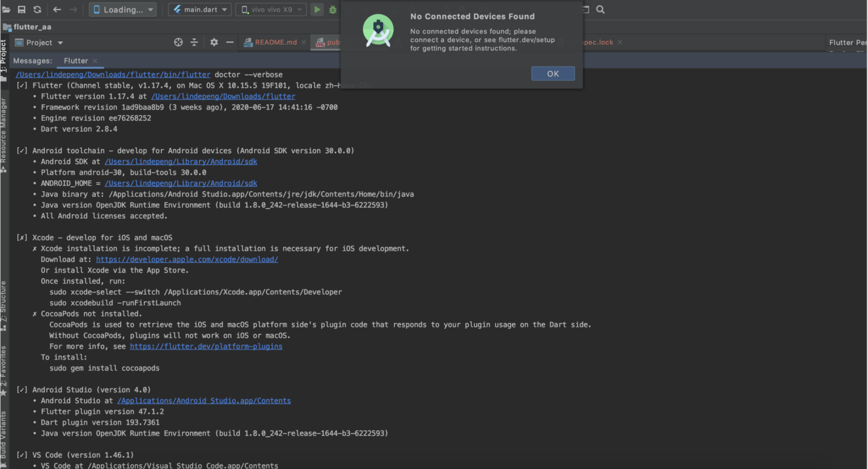868x469 pixels.
Task: Run the Flutter app with green play icon
Action: pos(317,9)
